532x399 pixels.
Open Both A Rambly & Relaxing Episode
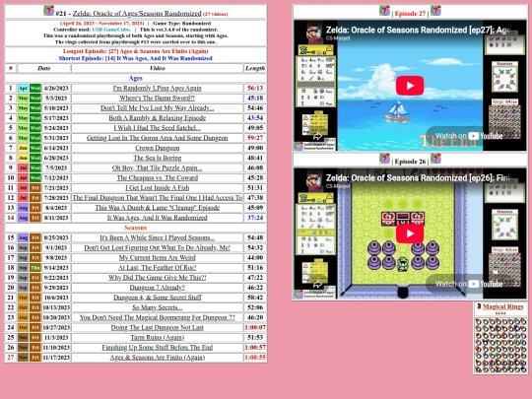[157, 118]
